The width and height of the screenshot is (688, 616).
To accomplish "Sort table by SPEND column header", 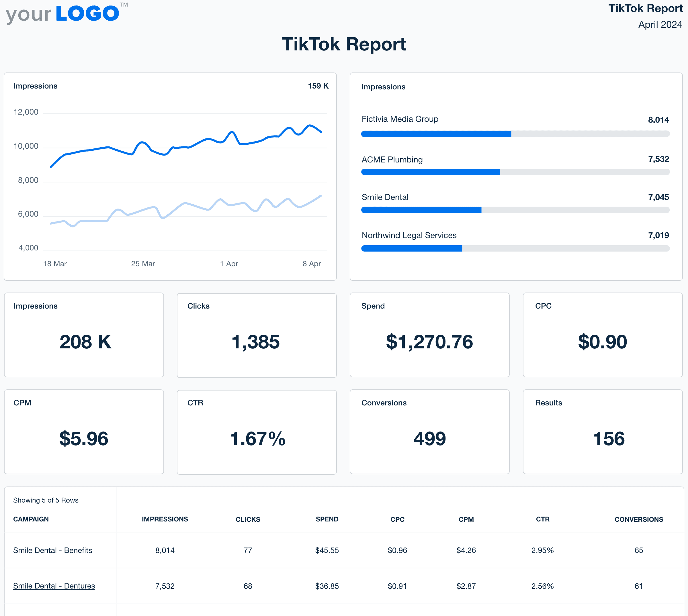I will 327,519.
